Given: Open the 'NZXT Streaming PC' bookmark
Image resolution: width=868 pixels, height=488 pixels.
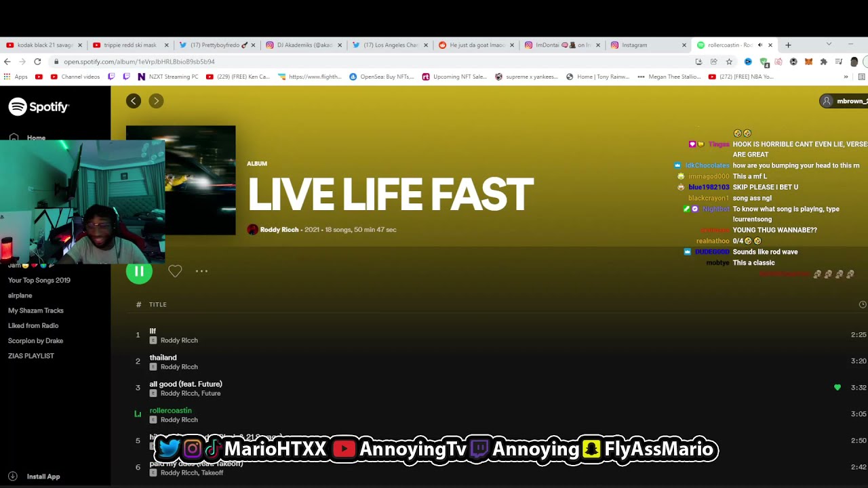Looking at the screenshot, I should point(168,77).
